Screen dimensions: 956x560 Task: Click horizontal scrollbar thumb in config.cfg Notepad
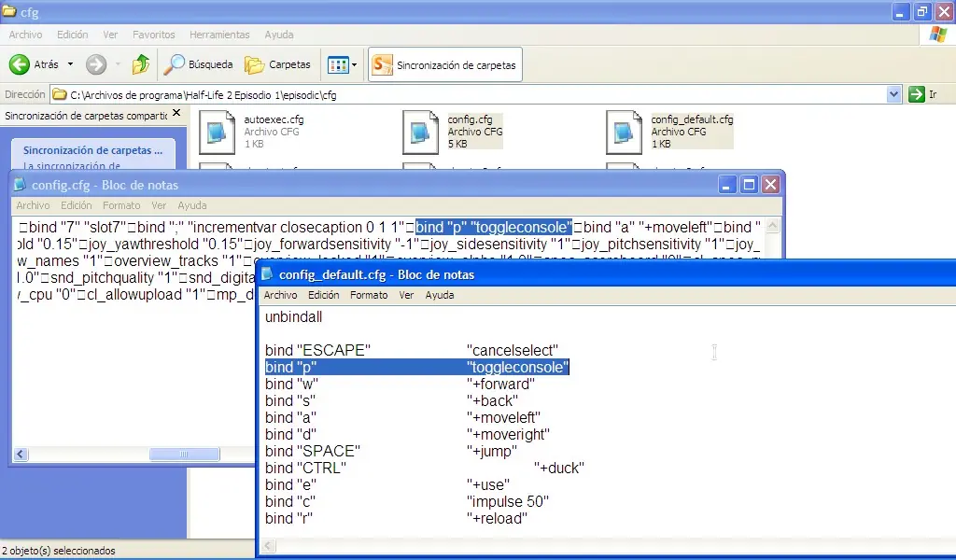pyautogui.click(x=184, y=454)
